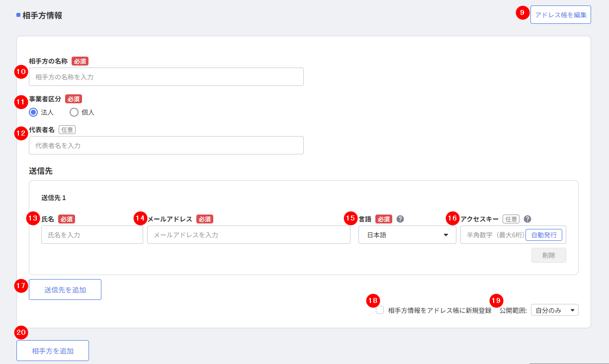The height and width of the screenshot is (364, 609).
Task: Click into the 代表者名 text field
Action: [x=166, y=146]
